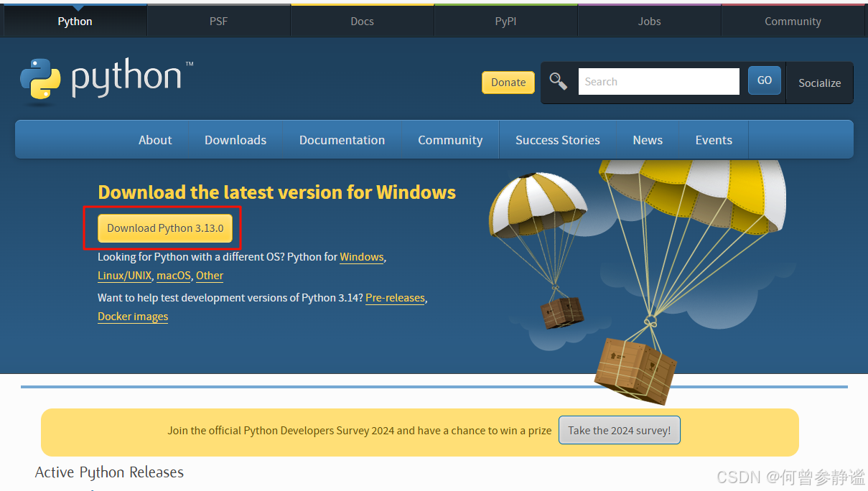The image size is (868, 491).
Task: Follow the Other OS link
Action: (x=210, y=276)
